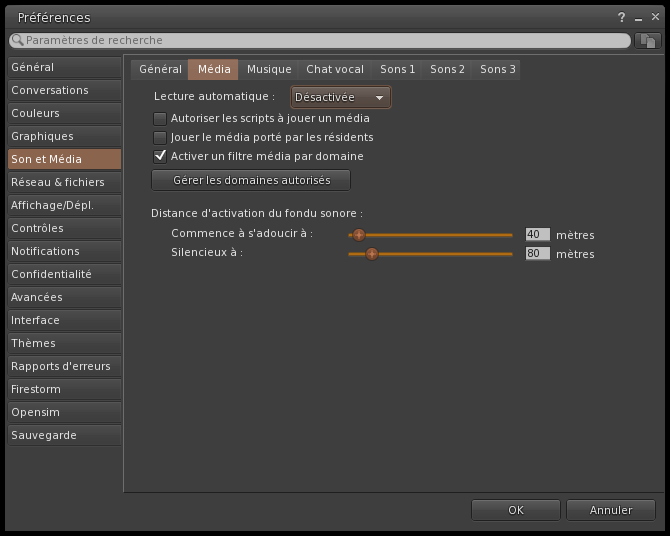Click the 'Paramètres de recherche' search box

[x=320, y=41]
